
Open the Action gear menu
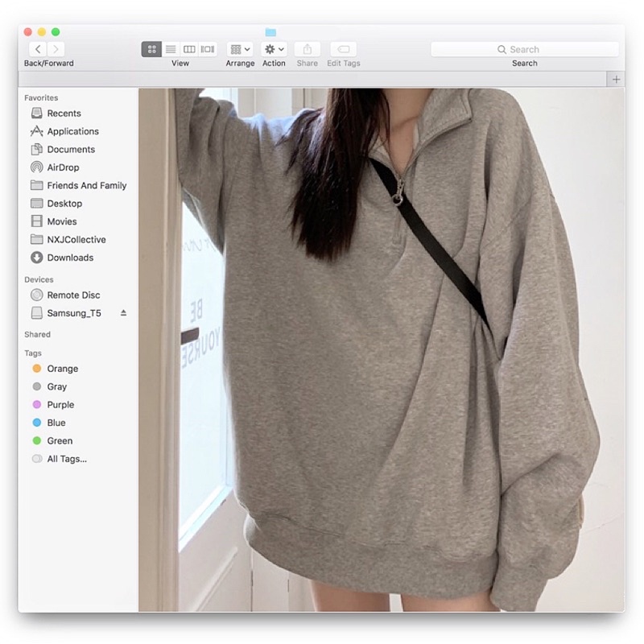click(274, 49)
